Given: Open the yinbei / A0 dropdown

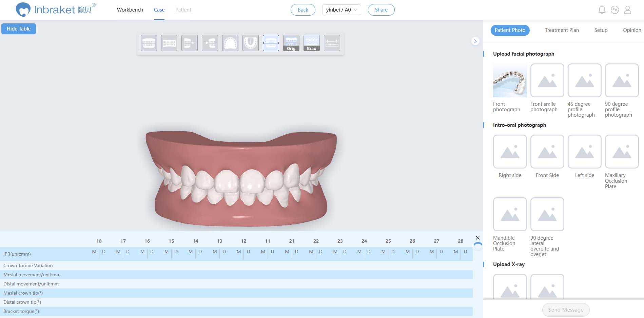Looking at the screenshot, I should (341, 10).
